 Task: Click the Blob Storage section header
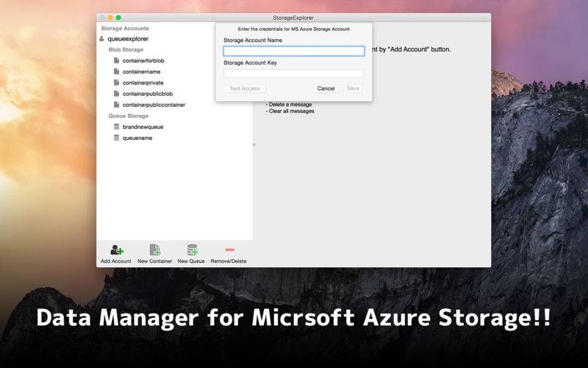[126, 49]
